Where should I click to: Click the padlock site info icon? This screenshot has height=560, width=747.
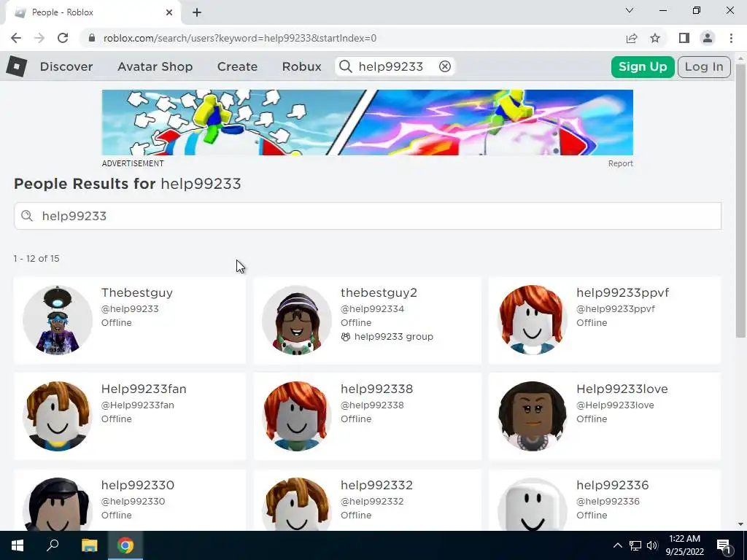click(92, 38)
